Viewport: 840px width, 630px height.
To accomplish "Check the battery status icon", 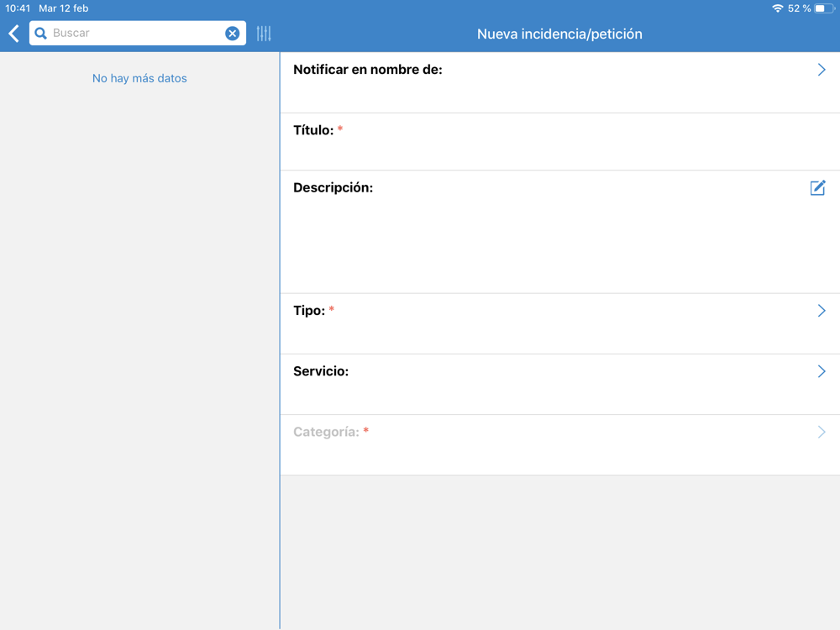I will [x=825, y=8].
